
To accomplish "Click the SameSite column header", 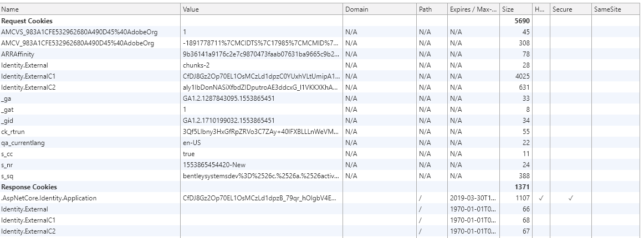I will coord(615,9).
